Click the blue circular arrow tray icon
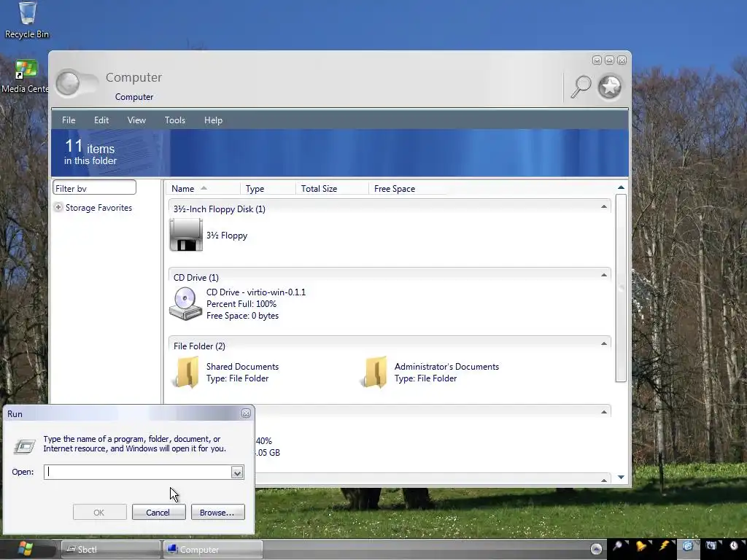Image resolution: width=747 pixels, height=560 pixels. pos(687,545)
